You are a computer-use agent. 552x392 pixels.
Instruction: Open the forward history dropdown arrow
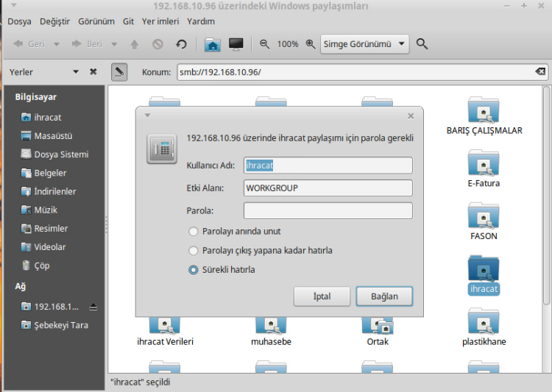coord(114,44)
